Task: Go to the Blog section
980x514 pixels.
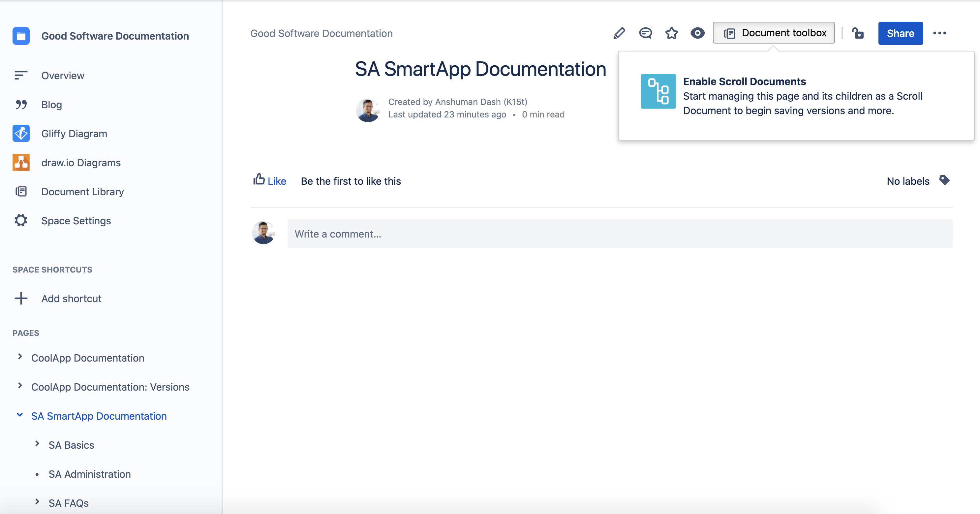Action: [x=51, y=105]
